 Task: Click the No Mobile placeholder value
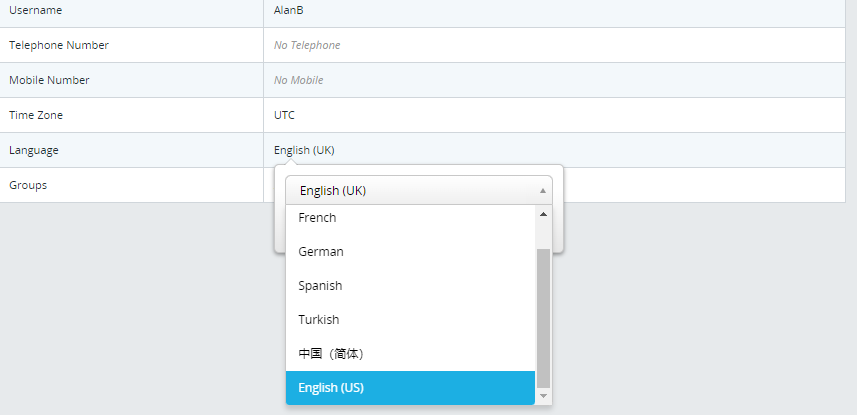[298, 80]
